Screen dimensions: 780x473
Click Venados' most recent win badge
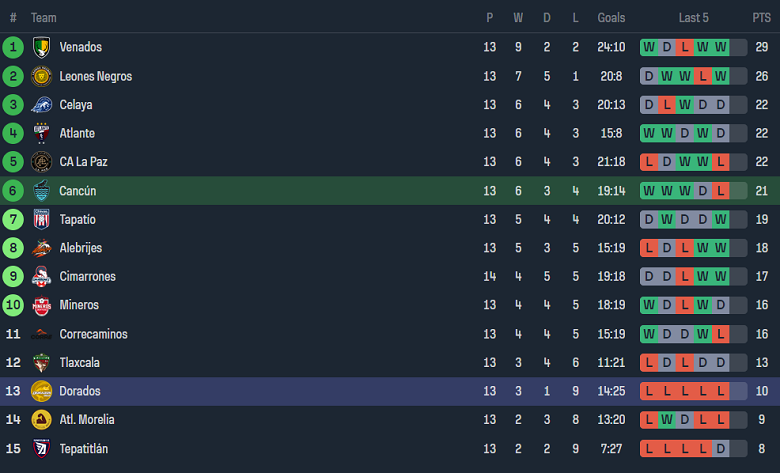(721, 47)
